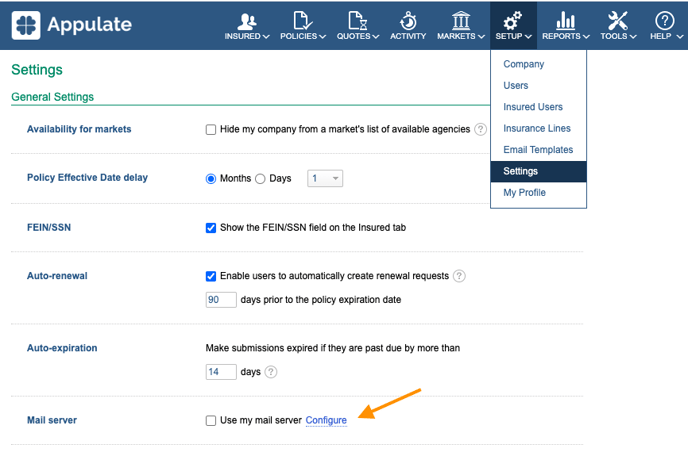Show help tooltip for Auto-renewal setting
The image size is (688, 456).
click(x=459, y=276)
